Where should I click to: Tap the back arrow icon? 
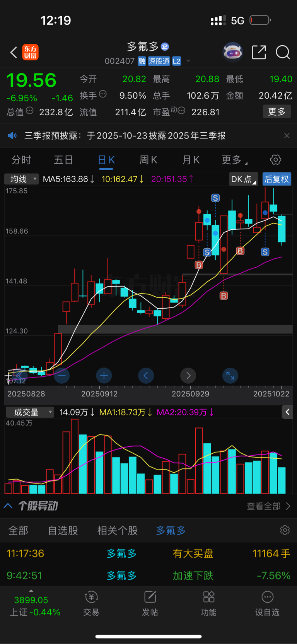point(14,52)
